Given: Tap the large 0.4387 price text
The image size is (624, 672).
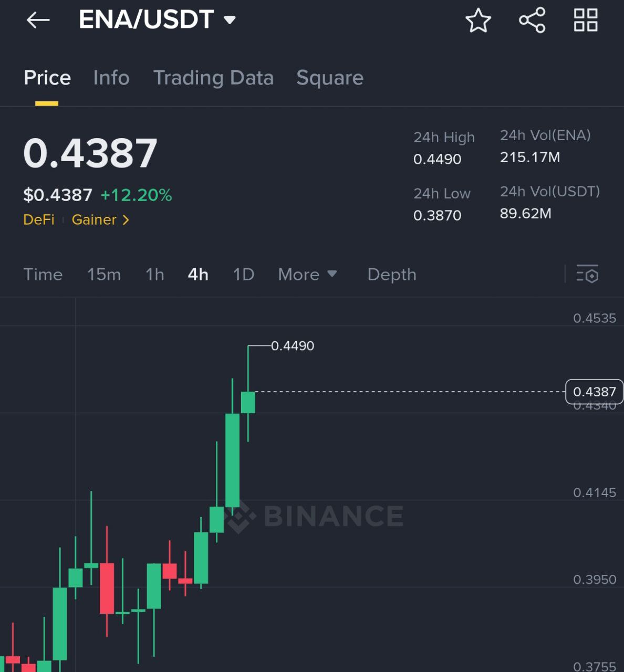Looking at the screenshot, I should [90, 153].
